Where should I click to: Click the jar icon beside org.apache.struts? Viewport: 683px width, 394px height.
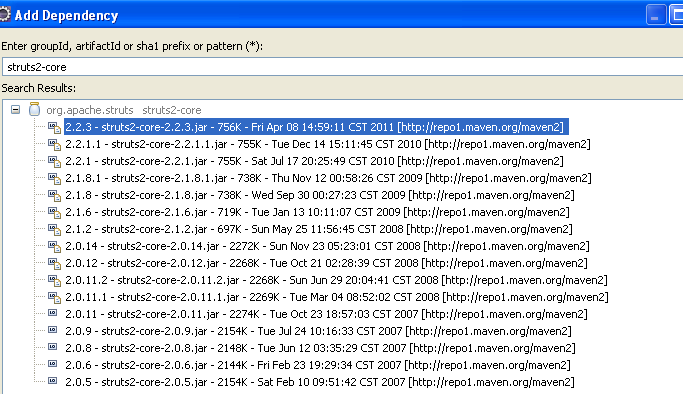click(34, 109)
